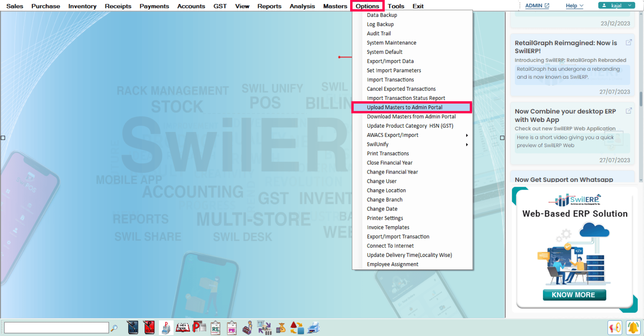Click the magnifier search icon in bottom toolbar
Viewport: 644px width, 336px height.
tap(114, 328)
